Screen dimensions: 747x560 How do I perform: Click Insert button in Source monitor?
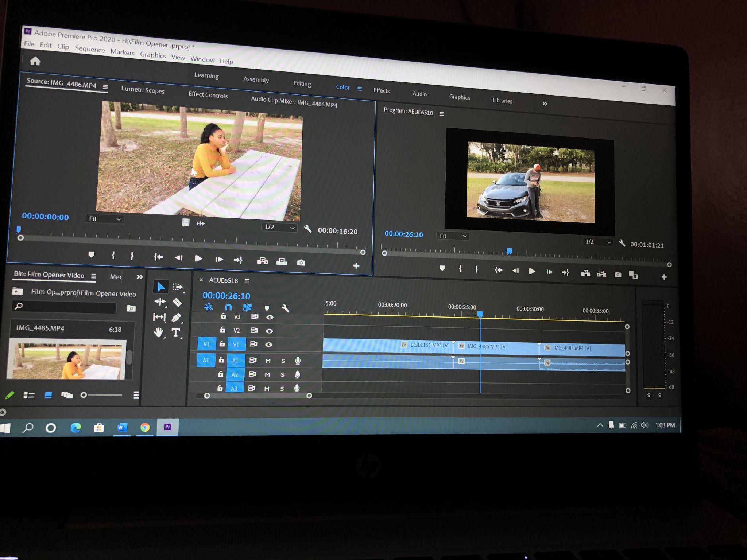tap(262, 261)
